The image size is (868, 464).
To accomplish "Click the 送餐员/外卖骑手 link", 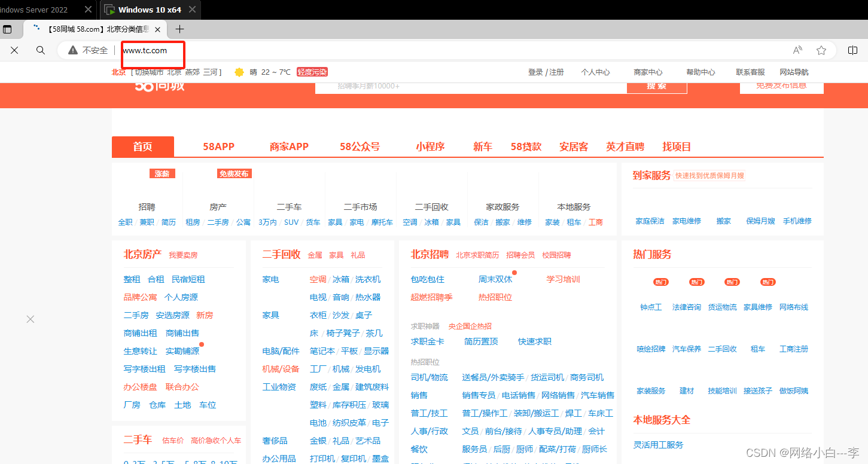I will point(493,377).
